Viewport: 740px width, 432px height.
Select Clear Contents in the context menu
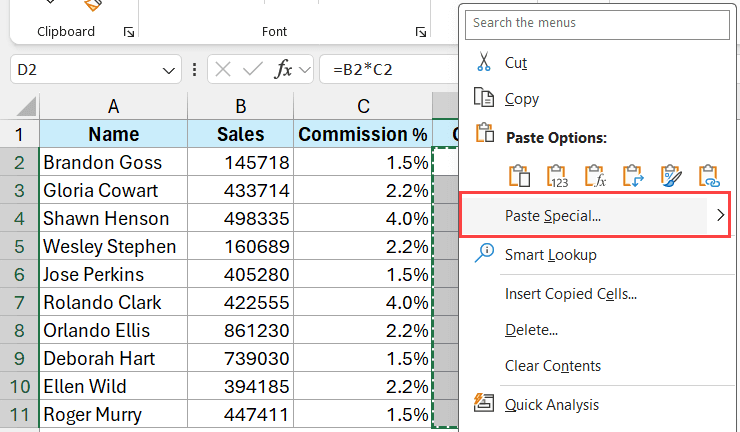[x=552, y=366]
